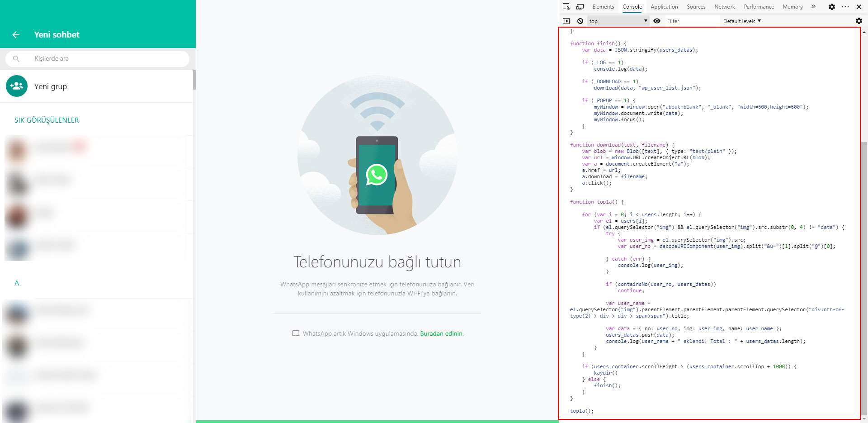This screenshot has width=868, height=423.
Task: Open DevTools main settings gear
Action: point(831,7)
